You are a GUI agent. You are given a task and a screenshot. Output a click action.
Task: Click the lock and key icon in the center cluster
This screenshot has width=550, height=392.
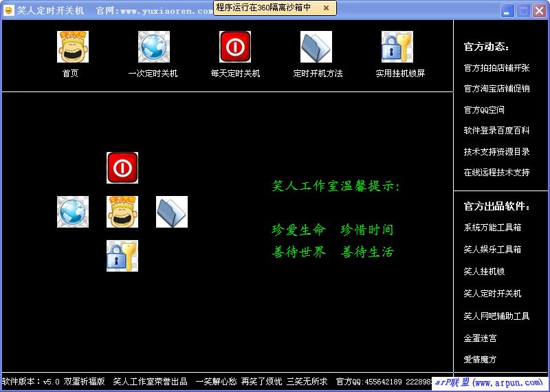(x=122, y=256)
